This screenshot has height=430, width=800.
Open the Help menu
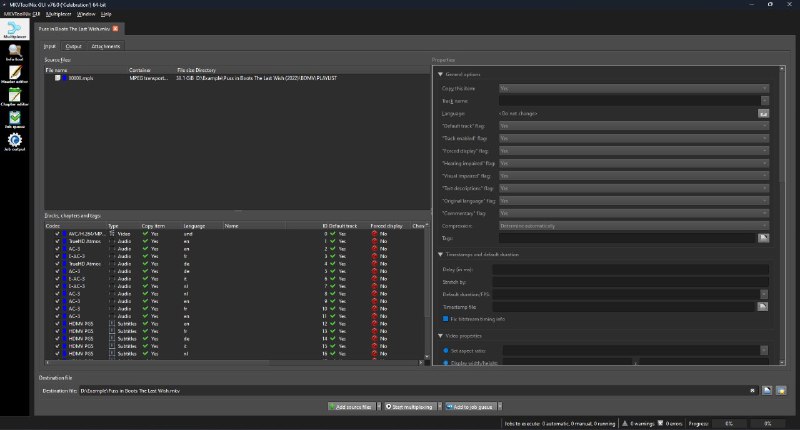106,15
